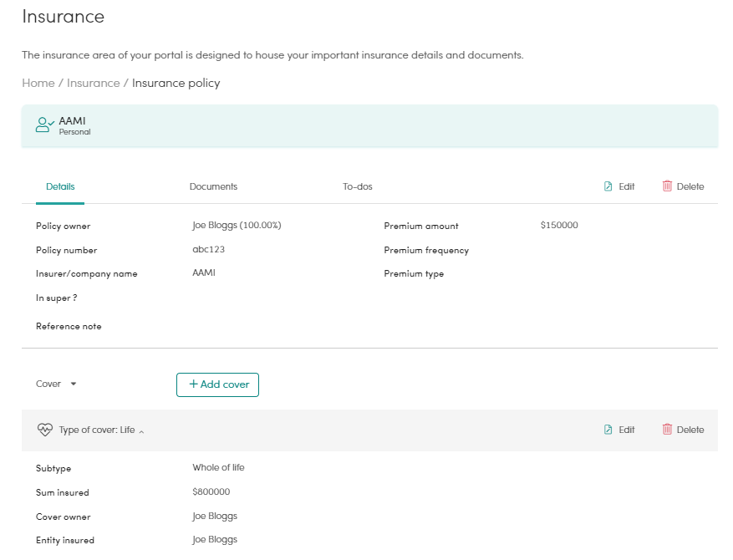The height and width of the screenshot is (560, 733).
Task: Click the 'In super ?' label
Action: [x=57, y=298]
